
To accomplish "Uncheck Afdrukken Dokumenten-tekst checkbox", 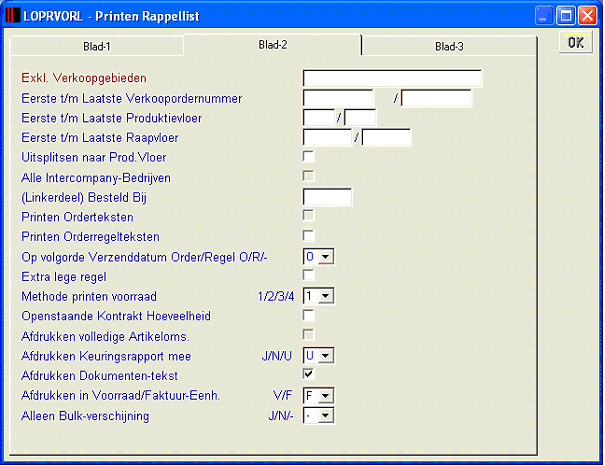I will tap(308, 374).
